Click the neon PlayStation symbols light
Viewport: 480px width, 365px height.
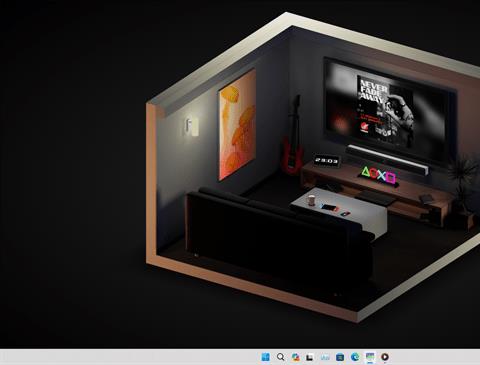(379, 175)
